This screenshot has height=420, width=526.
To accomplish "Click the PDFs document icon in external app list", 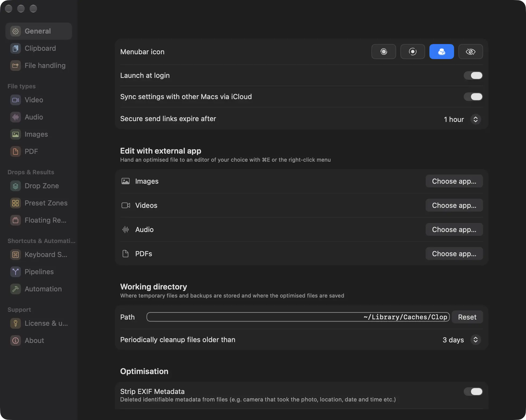I will (x=126, y=254).
